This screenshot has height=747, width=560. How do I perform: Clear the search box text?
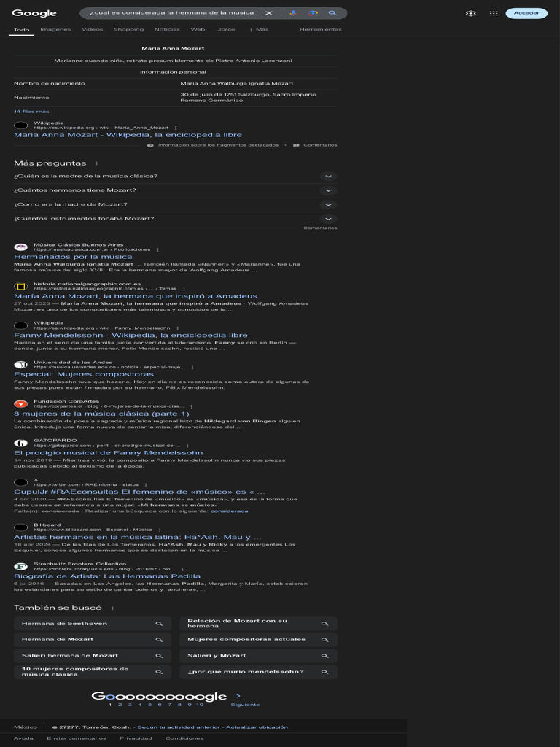[x=268, y=13]
